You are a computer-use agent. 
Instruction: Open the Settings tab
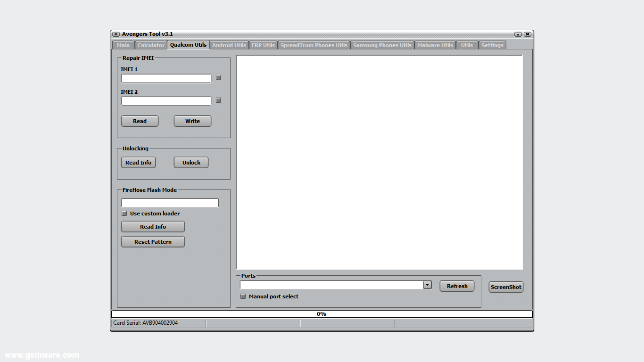click(x=492, y=45)
